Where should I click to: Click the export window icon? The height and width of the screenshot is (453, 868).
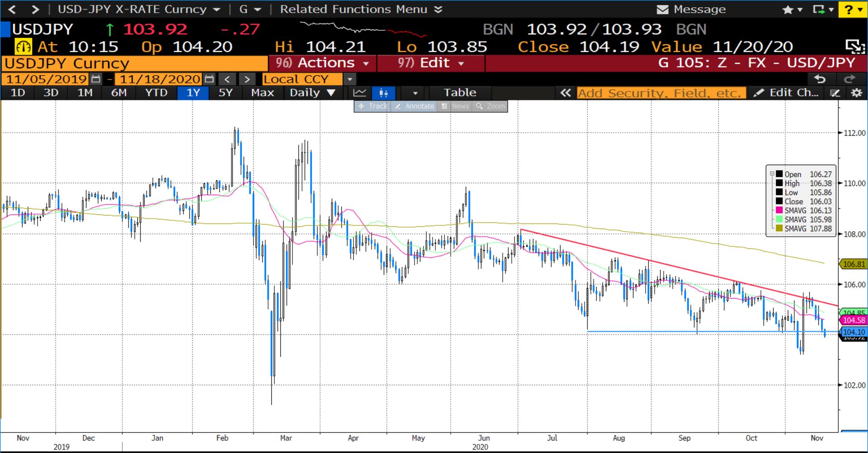pyautogui.click(x=818, y=9)
